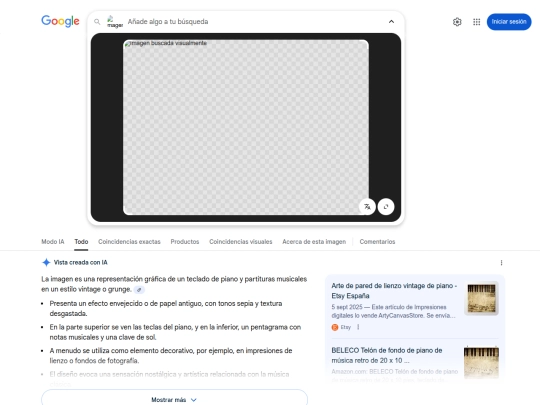
Task: Click the '5 sept 2025' result snippet
Action: [393, 311]
